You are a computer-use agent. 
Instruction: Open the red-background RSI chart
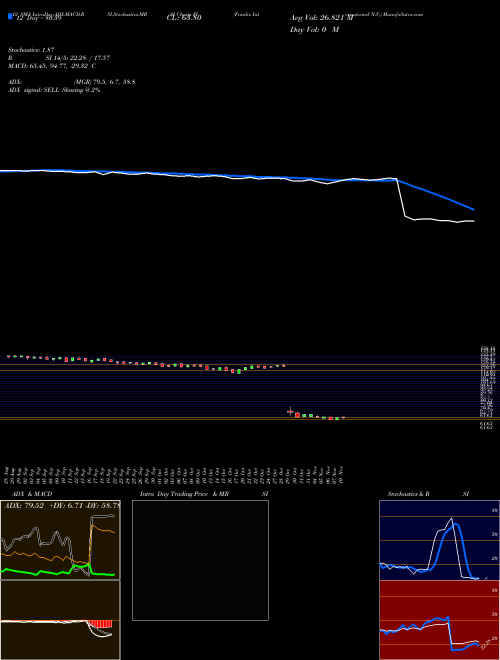point(439,620)
